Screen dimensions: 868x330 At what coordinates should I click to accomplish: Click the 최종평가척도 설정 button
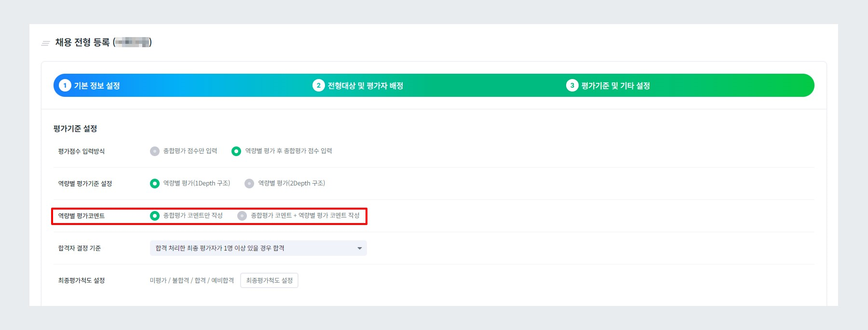click(270, 280)
